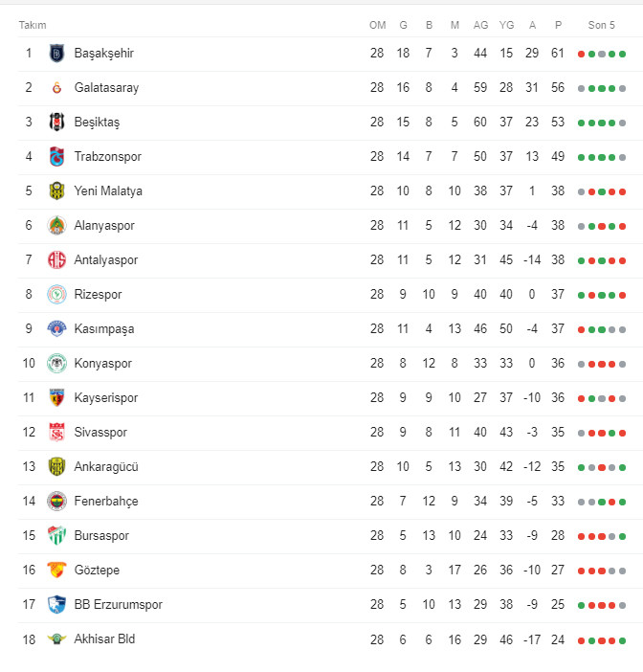Image resolution: width=643 pixels, height=672 pixels.
Task: Click Rizespor's last five results dots
Action: coord(602,295)
